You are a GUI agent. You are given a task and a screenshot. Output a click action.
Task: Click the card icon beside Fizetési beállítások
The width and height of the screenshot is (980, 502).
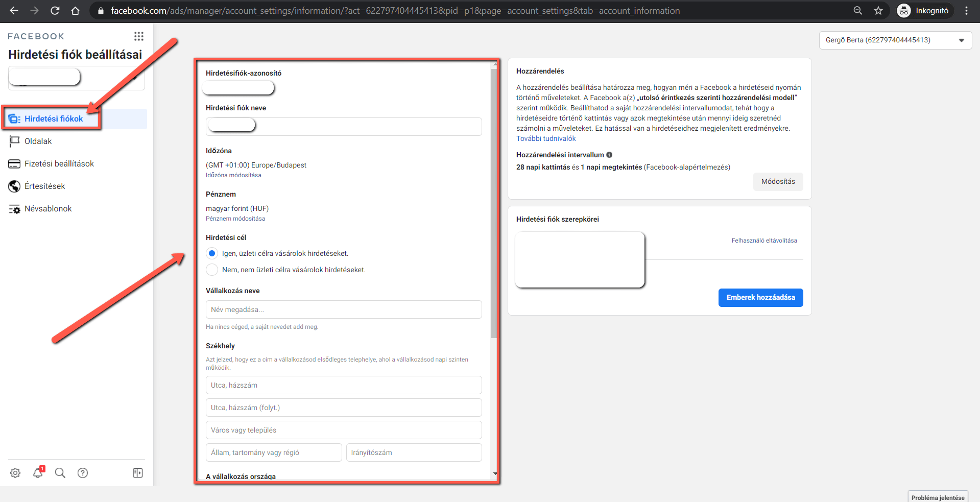14,164
